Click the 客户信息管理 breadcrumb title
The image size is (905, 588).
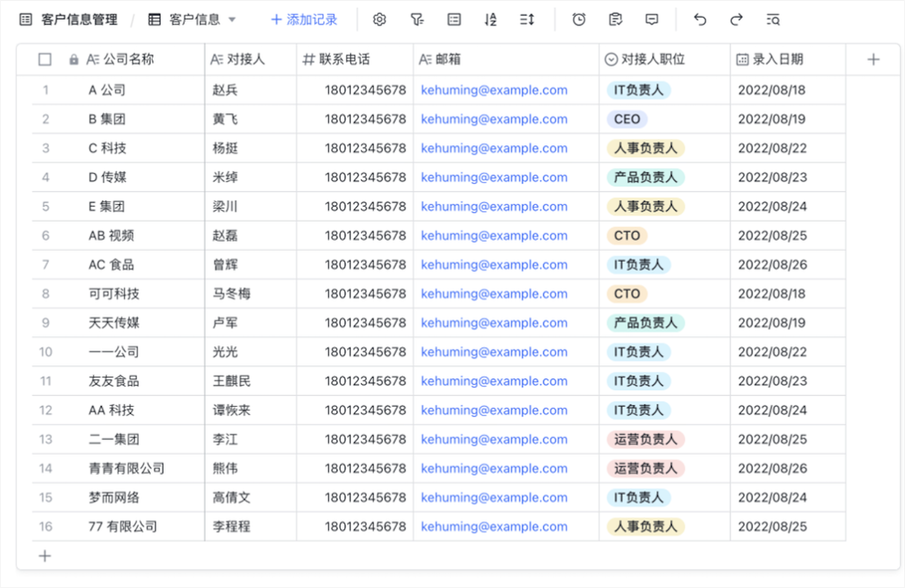click(79, 20)
